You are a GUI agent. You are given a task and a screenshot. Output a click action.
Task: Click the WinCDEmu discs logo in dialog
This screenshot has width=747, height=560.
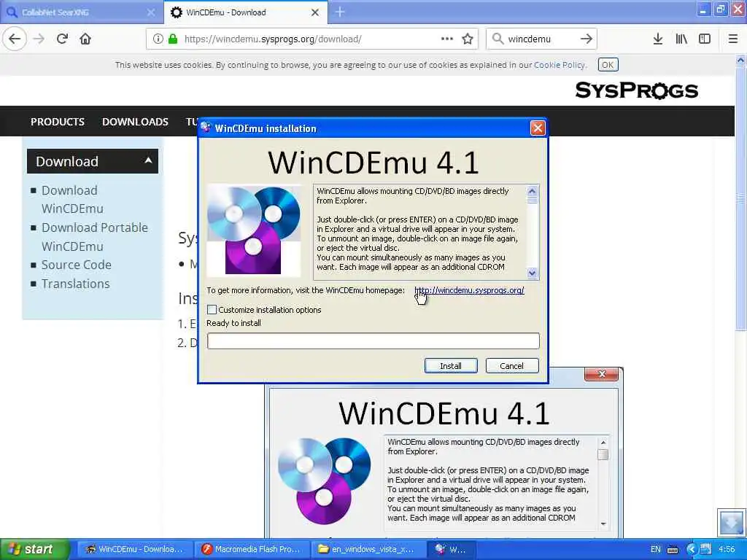click(254, 230)
